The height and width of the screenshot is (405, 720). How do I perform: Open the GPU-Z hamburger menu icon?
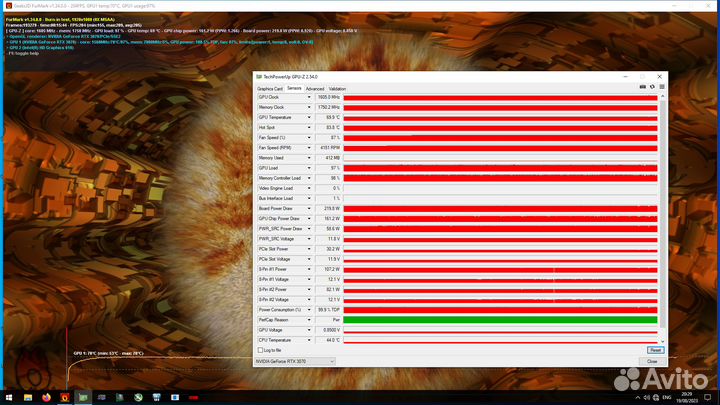662,87
